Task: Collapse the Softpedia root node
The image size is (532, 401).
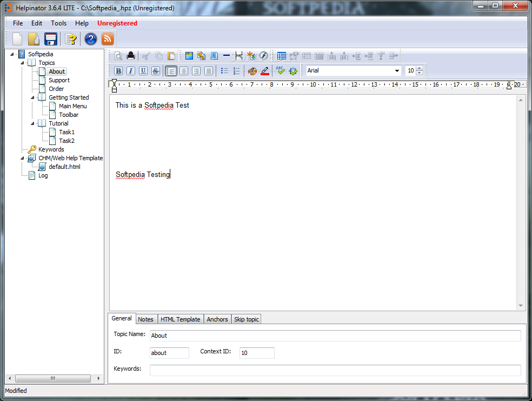Action: (x=12, y=54)
